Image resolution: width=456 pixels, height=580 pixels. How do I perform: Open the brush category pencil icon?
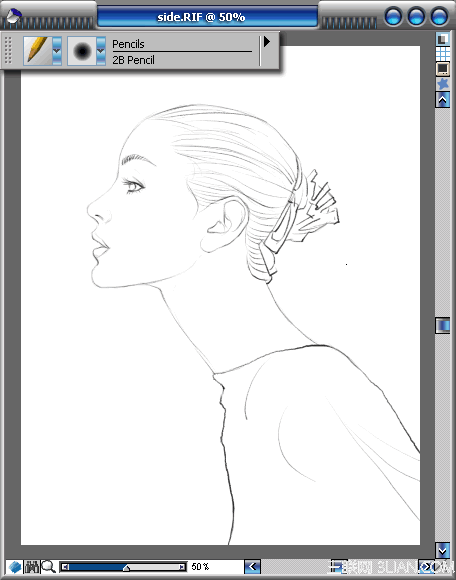38,51
